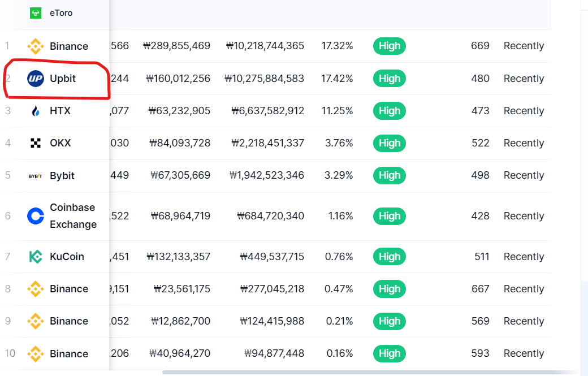Select the ₩449,537,715 value
The width and height of the screenshot is (588, 376).
[x=272, y=257]
